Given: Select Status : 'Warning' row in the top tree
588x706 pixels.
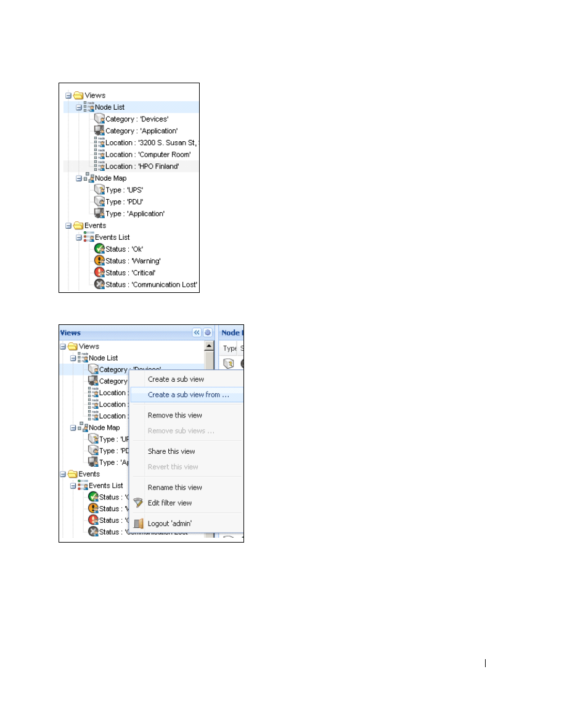Looking at the screenshot, I should click(133, 261).
